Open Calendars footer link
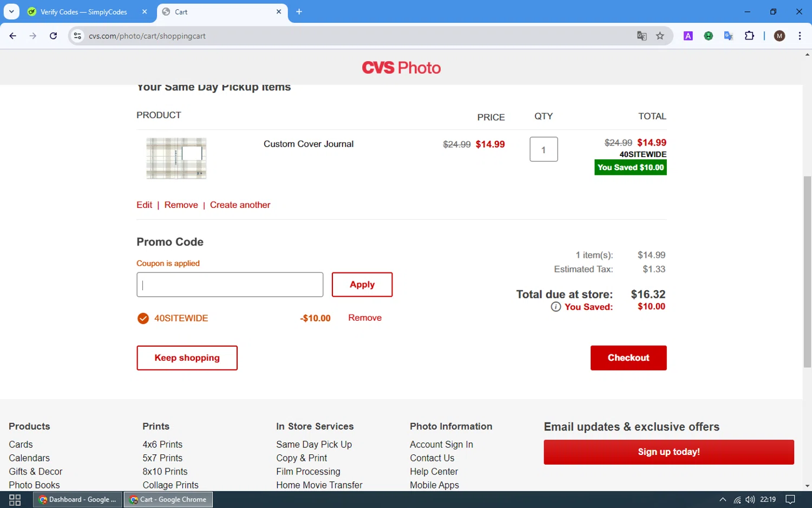Image resolution: width=812 pixels, height=508 pixels. pyautogui.click(x=29, y=458)
